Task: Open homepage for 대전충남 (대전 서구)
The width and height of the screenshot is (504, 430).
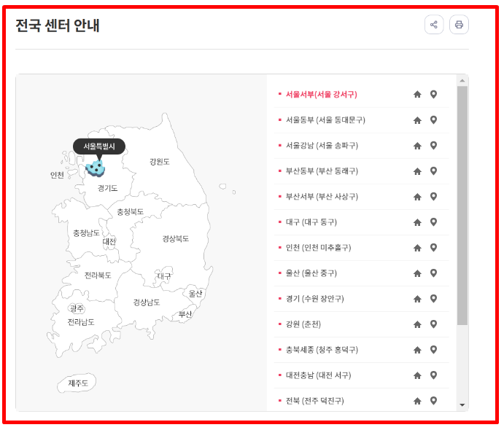Action: [x=417, y=375]
